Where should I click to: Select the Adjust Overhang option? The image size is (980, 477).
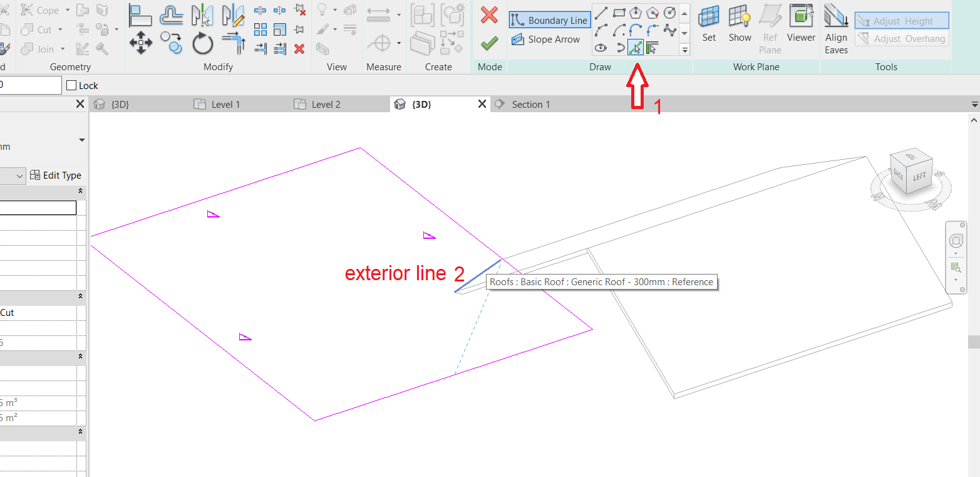pos(902,38)
